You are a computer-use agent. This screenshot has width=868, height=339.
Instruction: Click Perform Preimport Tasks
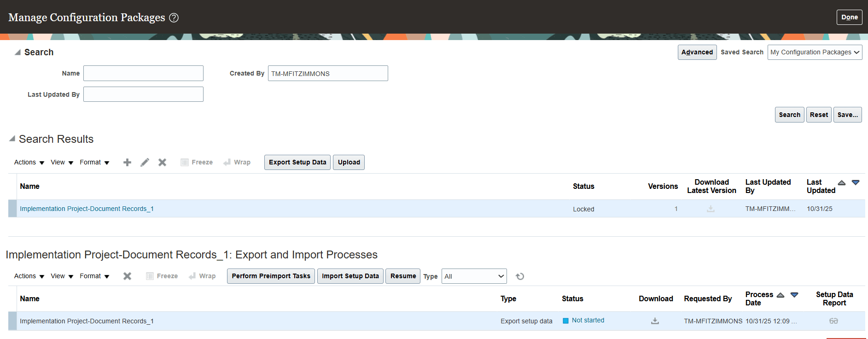click(271, 276)
